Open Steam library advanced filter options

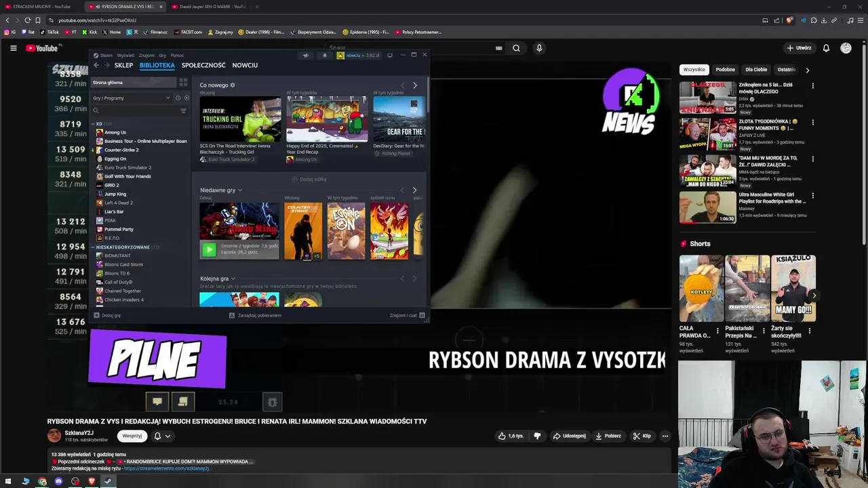[x=183, y=110]
